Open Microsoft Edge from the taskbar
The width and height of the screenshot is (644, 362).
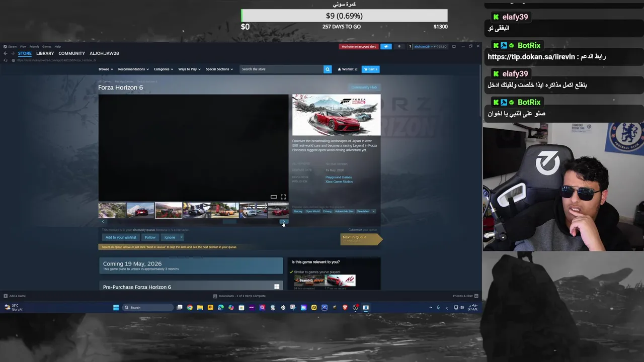[x=221, y=308]
